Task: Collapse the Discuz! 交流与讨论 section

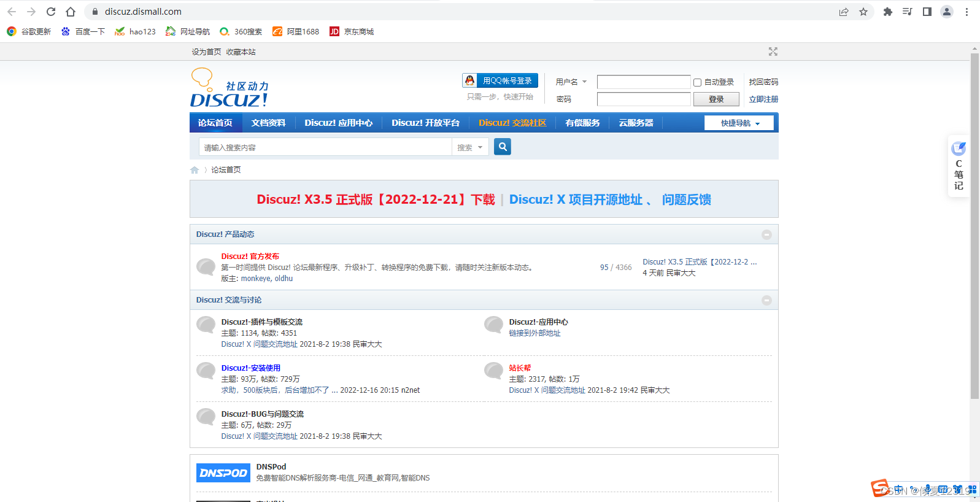Action: (x=766, y=300)
